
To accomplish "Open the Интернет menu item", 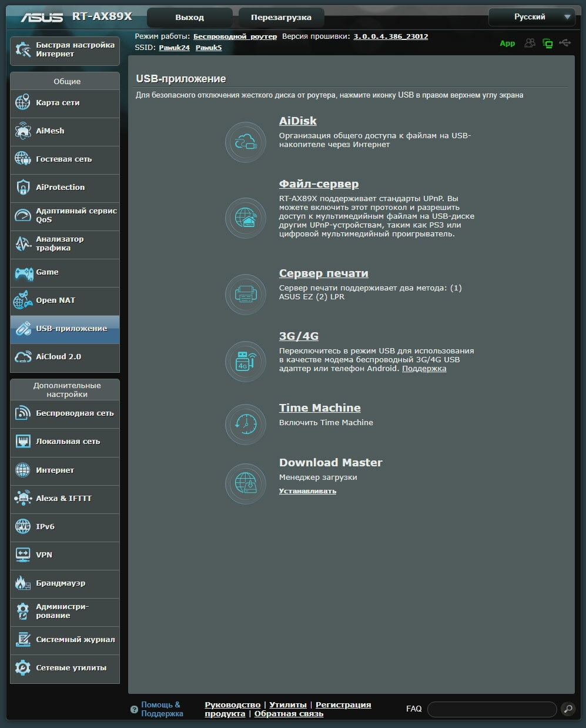I will [65, 470].
